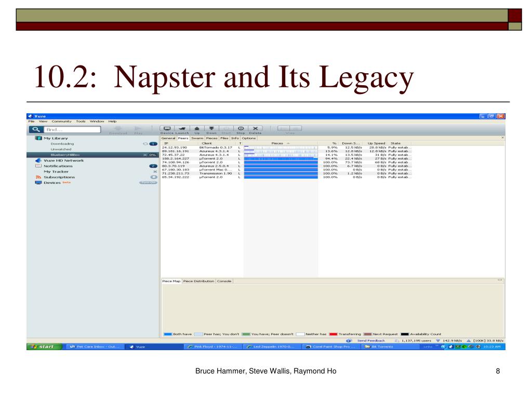The width and height of the screenshot is (532, 399).
Task: Click the find search field
Action: point(72,129)
